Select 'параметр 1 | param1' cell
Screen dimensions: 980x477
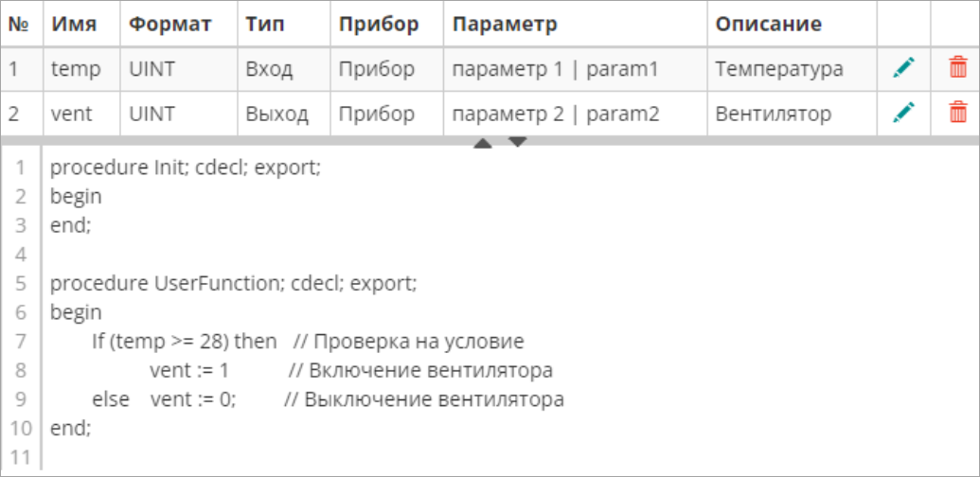pos(554,68)
